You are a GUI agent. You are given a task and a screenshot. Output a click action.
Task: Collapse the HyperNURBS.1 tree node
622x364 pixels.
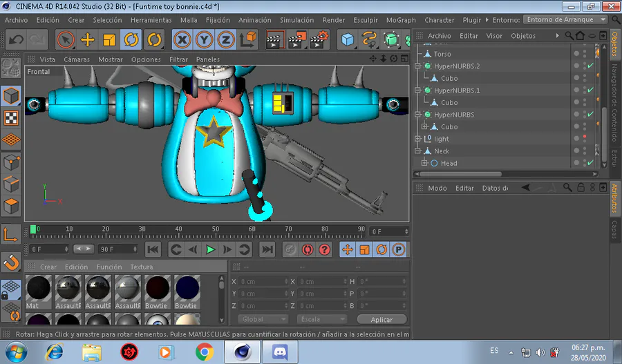pos(417,90)
